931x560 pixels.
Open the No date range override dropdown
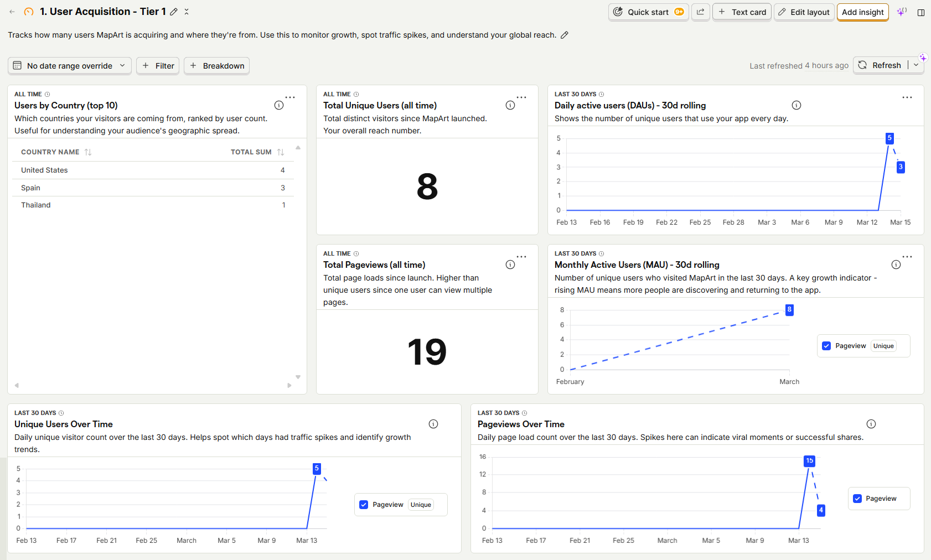(69, 65)
